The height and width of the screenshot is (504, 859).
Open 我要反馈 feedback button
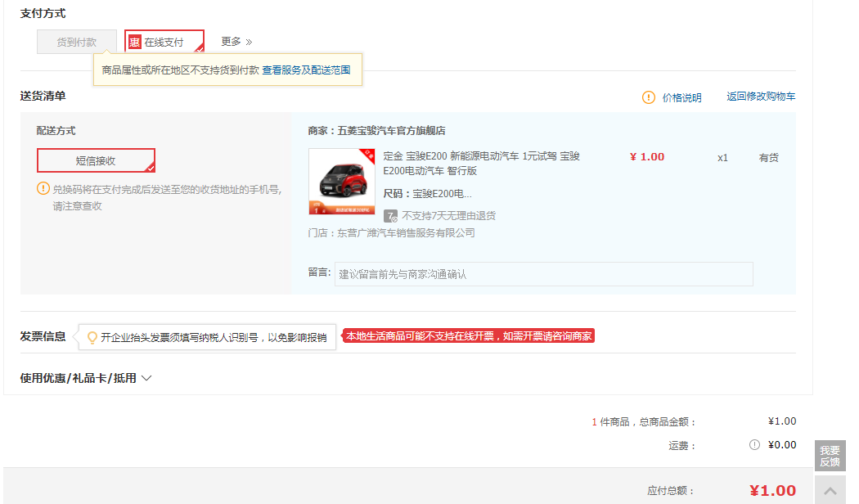pos(830,456)
